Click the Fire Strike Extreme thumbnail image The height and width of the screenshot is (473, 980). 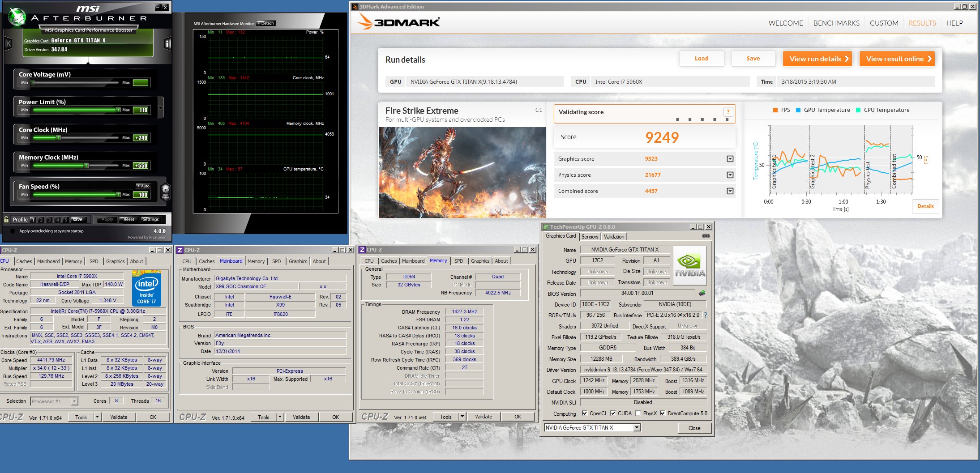tap(462, 173)
